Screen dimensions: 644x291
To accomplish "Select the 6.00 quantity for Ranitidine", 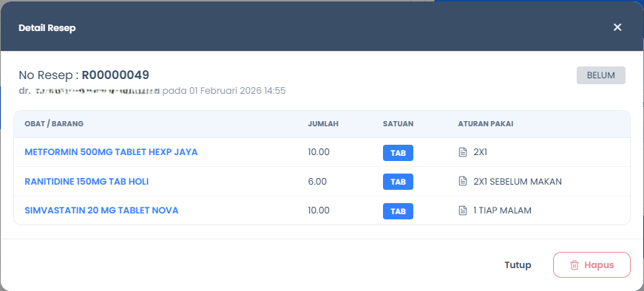I will (x=317, y=182).
